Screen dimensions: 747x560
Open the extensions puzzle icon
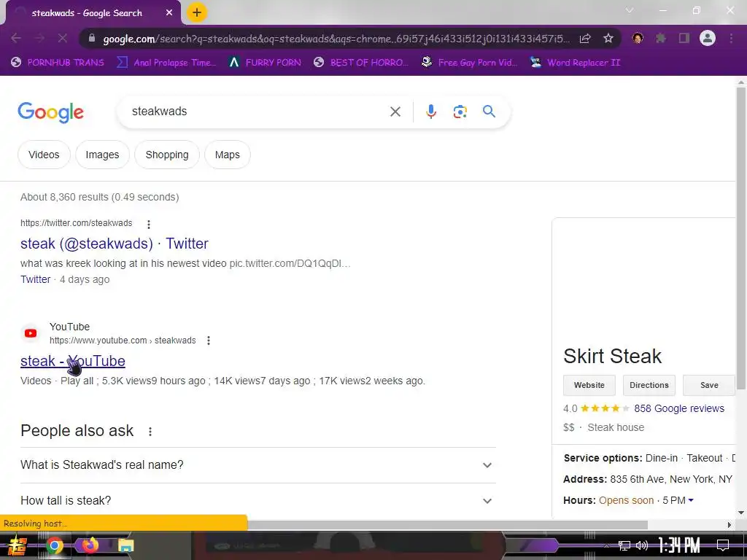pyautogui.click(x=660, y=38)
